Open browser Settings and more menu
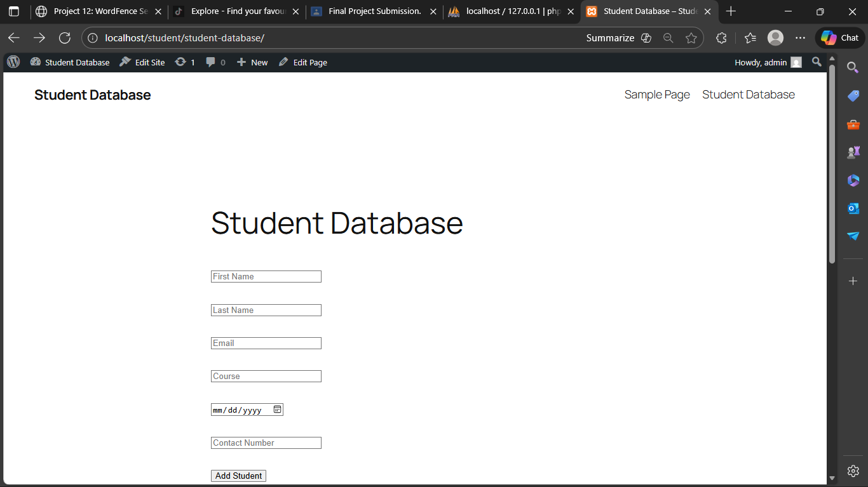 coord(800,38)
